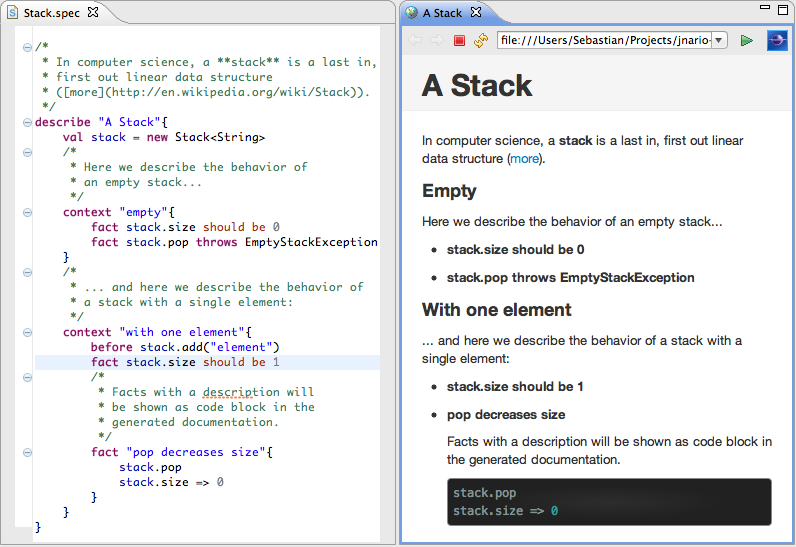Click the 'With one element' section heading
The image size is (796, 547).
tap(496, 310)
